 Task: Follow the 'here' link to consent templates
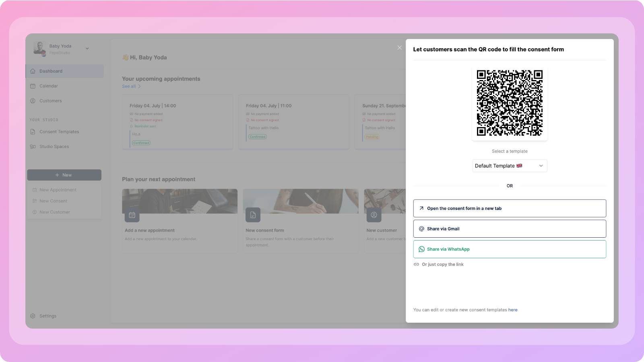(x=513, y=310)
